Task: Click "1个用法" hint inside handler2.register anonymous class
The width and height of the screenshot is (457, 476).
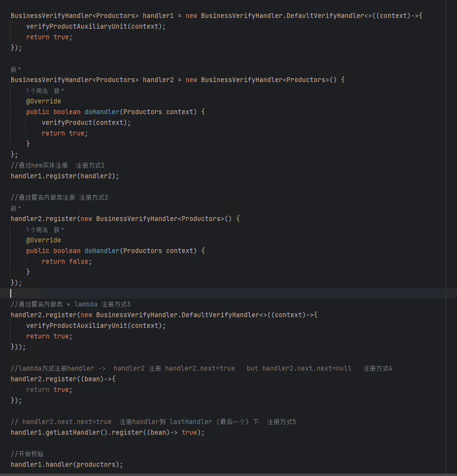Action: (x=37, y=230)
